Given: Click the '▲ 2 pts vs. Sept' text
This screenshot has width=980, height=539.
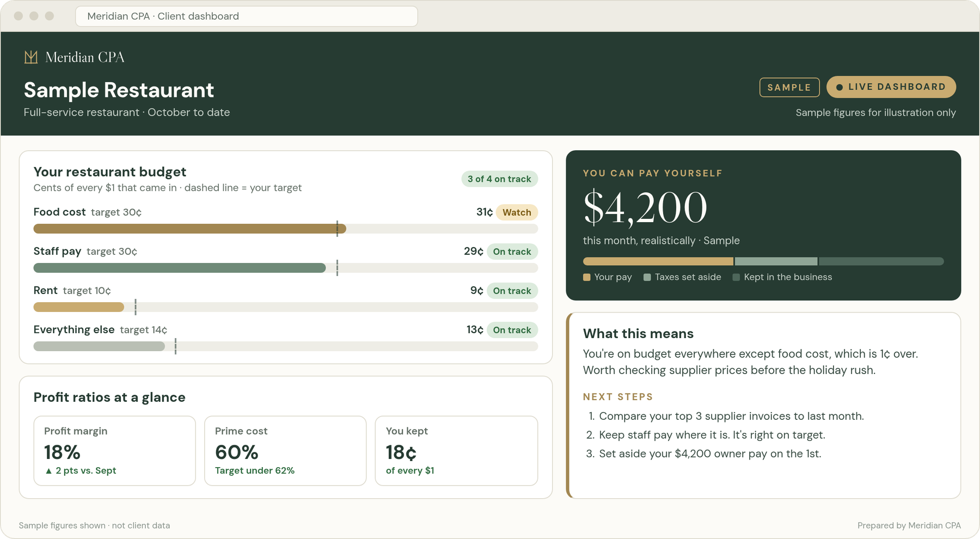Looking at the screenshot, I should coord(80,470).
